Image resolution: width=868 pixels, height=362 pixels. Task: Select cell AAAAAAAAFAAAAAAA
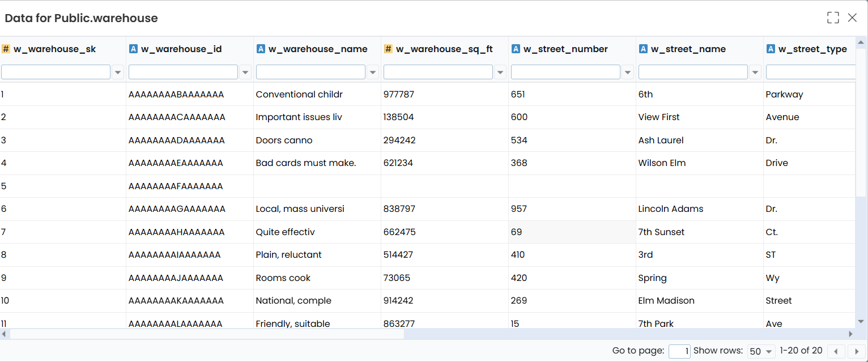[190, 186]
